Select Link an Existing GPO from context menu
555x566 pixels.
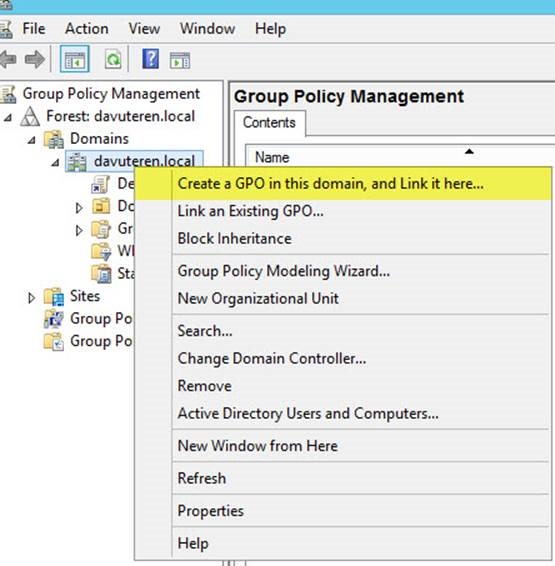point(250,211)
